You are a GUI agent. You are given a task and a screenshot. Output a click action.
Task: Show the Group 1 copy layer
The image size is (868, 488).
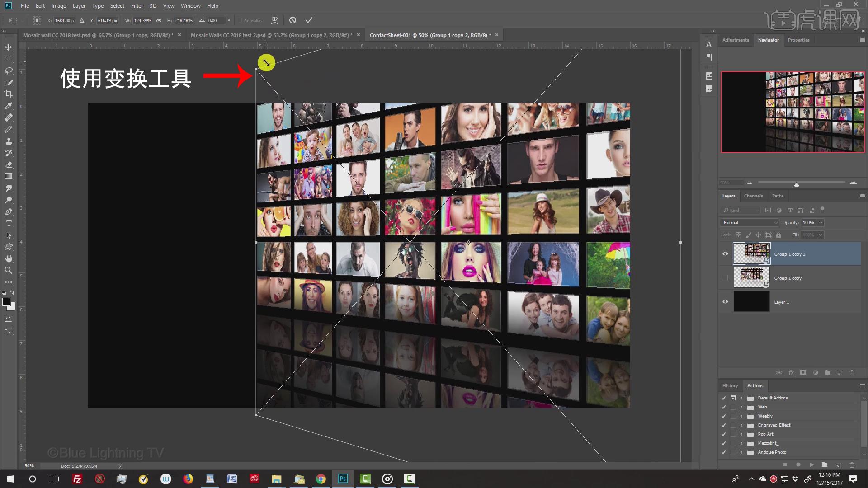coord(725,278)
